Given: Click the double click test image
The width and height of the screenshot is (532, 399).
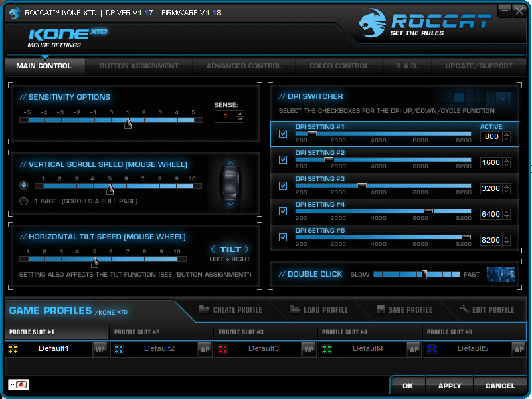Looking at the screenshot, I should point(501,275).
